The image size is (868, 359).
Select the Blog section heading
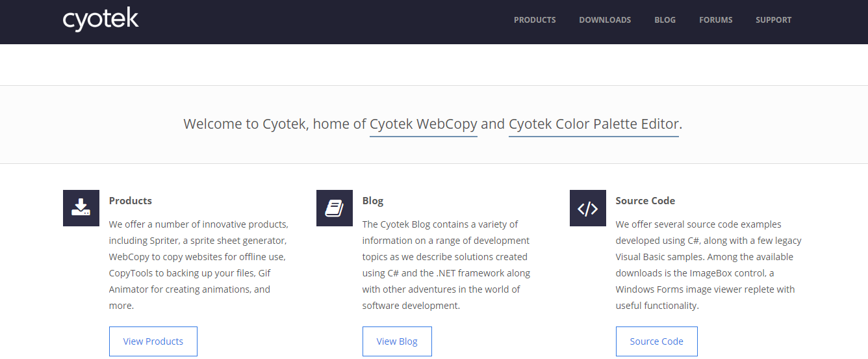click(373, 201)
